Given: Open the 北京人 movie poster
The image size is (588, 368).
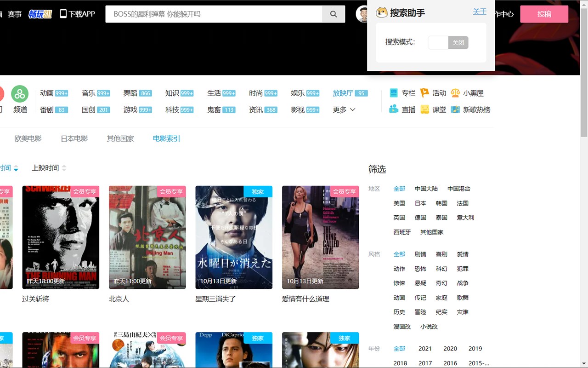Looking at the screenshot, I should coord(147,237).
